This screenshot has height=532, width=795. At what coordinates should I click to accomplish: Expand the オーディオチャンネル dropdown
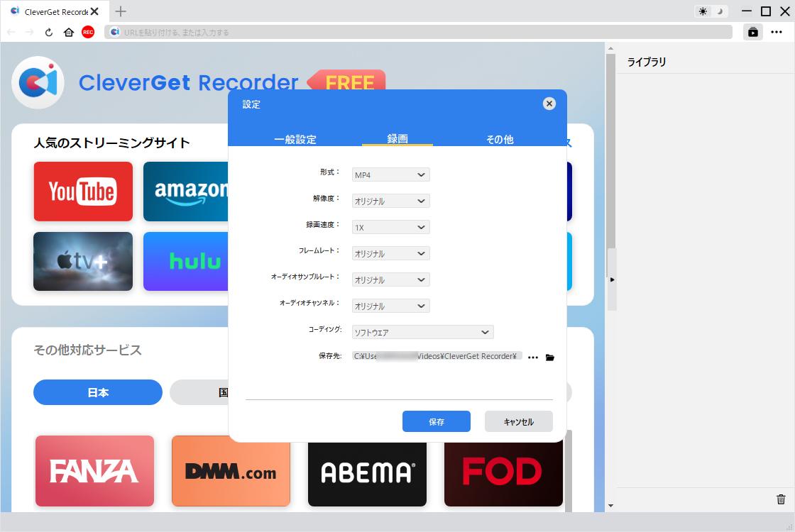(x=391, y=306)
